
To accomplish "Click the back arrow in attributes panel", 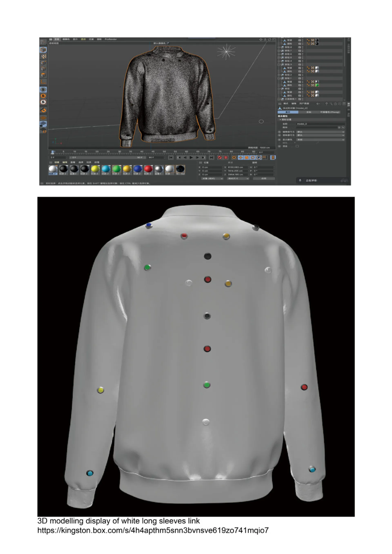I will pyautogui.click(x=318, y=104).
